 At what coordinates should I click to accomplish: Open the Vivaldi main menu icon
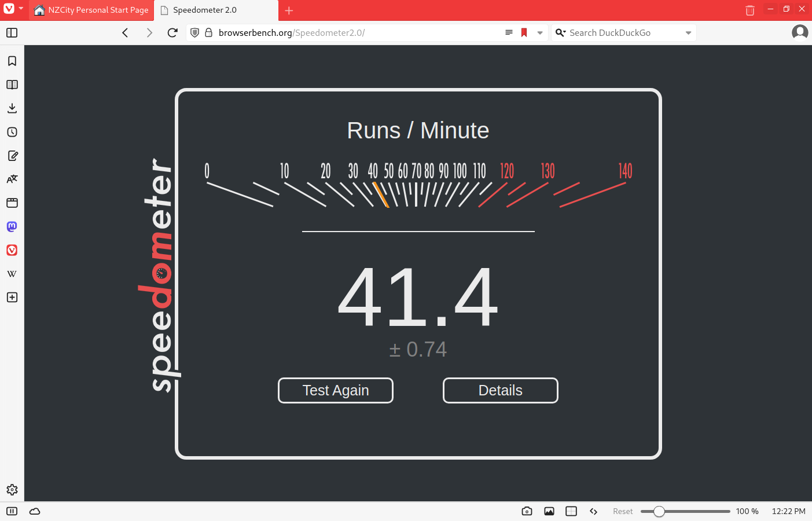[x=9, y=9]
